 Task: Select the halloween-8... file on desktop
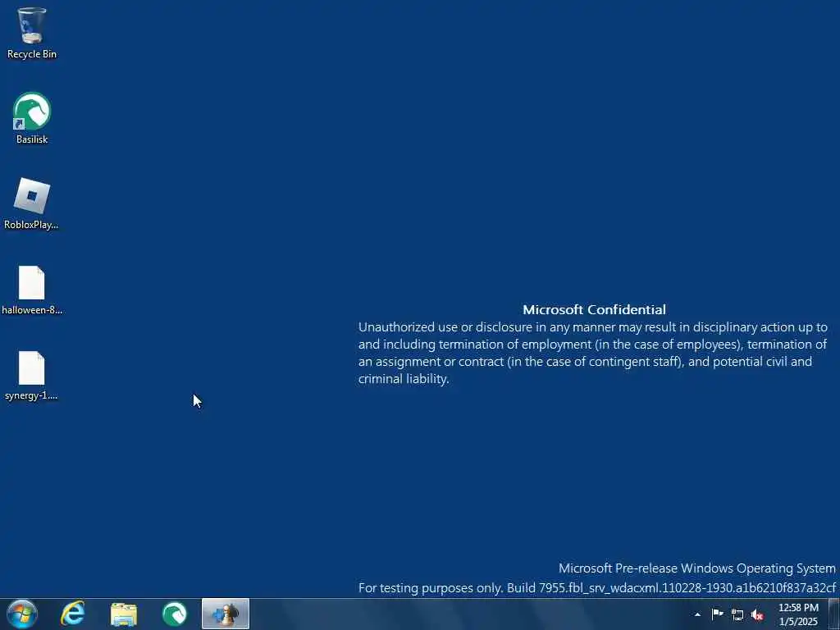tap(32, 290)
